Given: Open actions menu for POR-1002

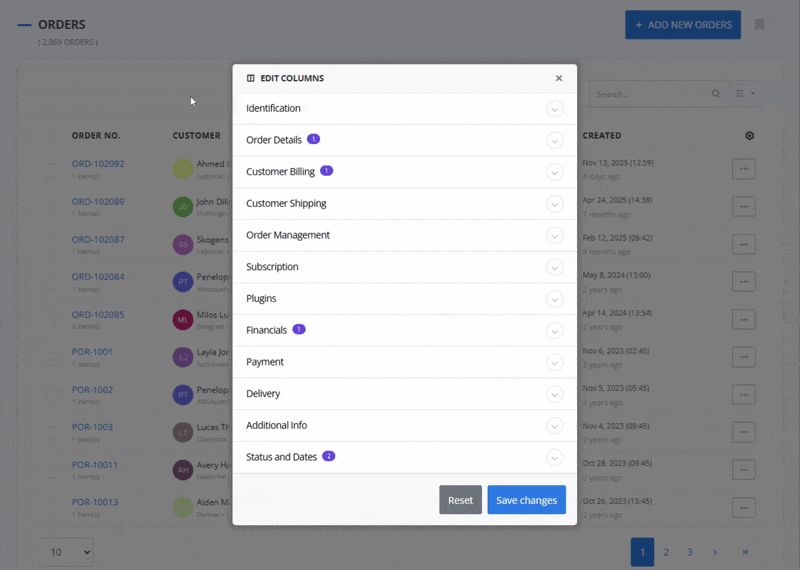Looking at the screenshot, I should tap(743, 394).
